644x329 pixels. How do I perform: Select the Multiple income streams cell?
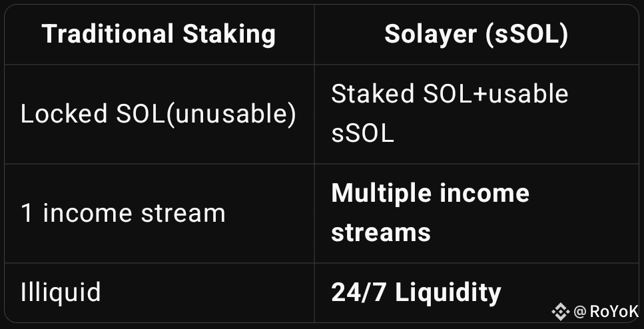coord(476,214)
